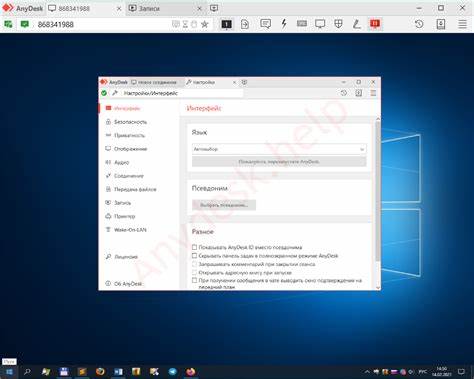474x379 pixels.
Task: Open the keyboard settings icon in the toolbar
Action: tap(302, 24)
